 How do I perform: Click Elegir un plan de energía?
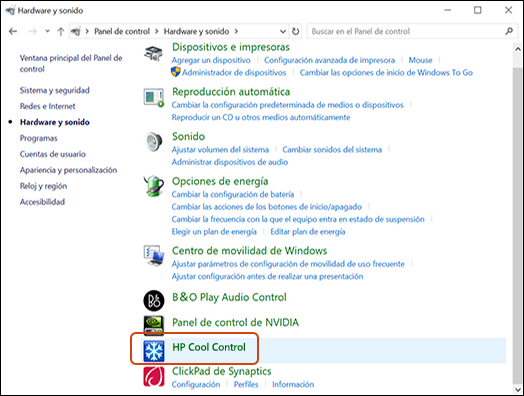point(214,232)
